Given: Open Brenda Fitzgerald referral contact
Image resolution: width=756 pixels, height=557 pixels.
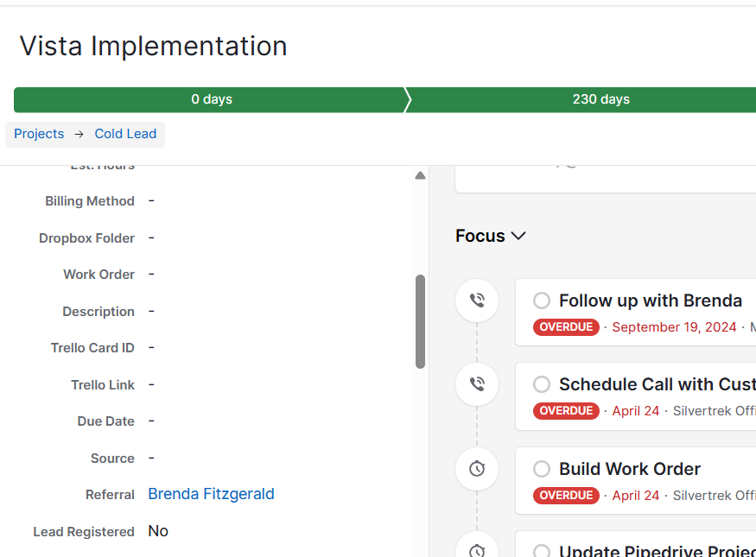Looking at the screenshot, I should tap(211, 494).
